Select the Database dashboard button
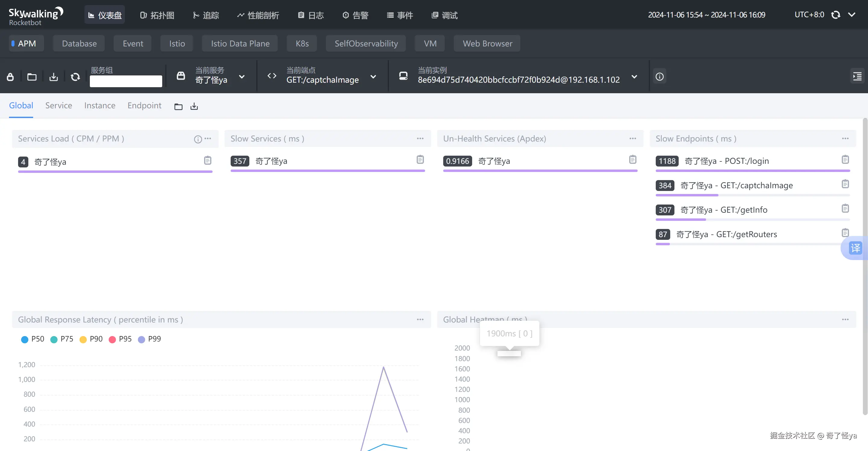 click(79, 43)
